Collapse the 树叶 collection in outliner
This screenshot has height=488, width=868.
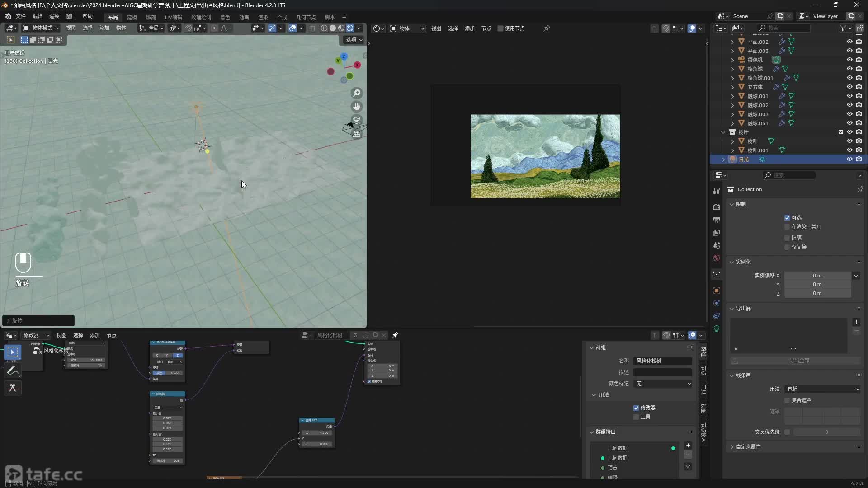click(723, 132)
